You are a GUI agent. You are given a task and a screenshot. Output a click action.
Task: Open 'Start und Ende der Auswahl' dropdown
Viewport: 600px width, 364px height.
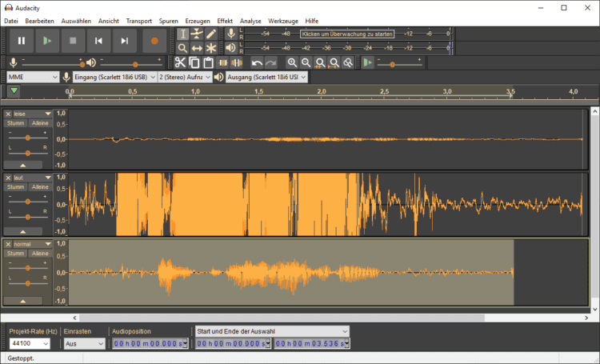(x=273, y=331)
